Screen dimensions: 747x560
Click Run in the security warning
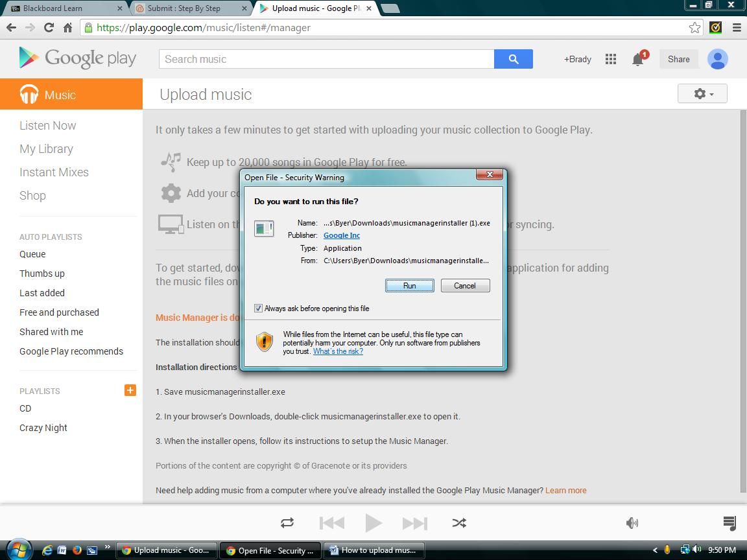pyautogui.click(x=409, y=286)
